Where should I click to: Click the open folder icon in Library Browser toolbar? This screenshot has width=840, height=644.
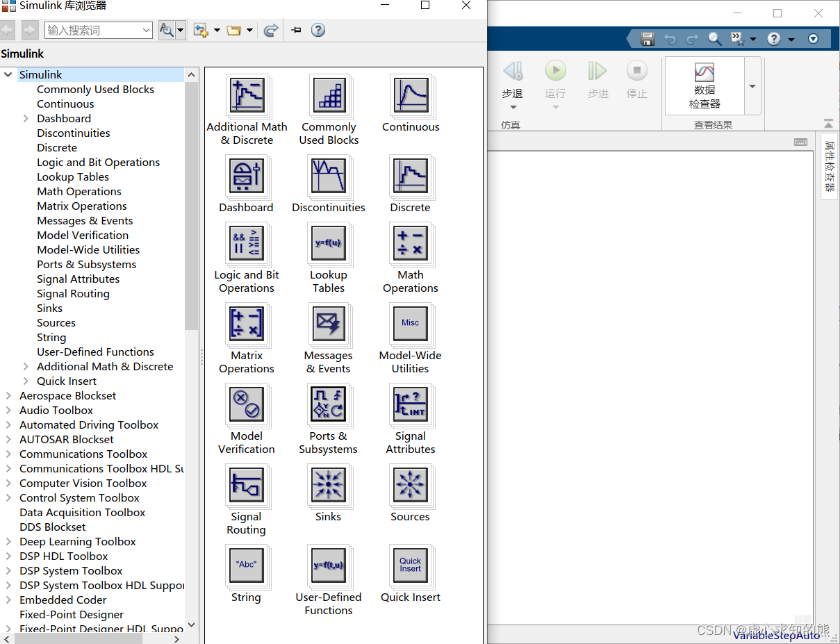[233, 30]
